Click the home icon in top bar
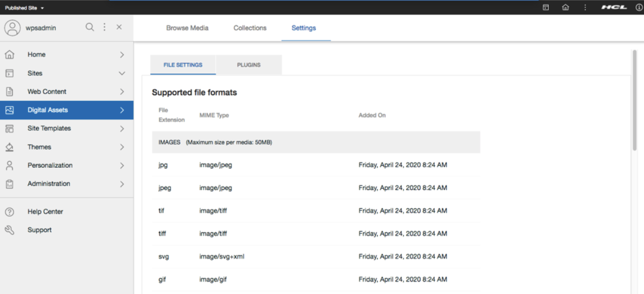644x294 pixels. tap(565, 7)
